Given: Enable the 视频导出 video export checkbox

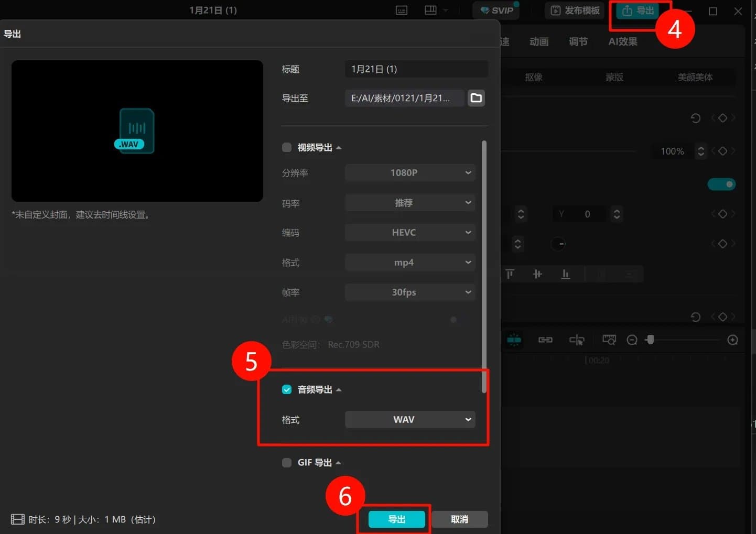Looking at the screenshot, I should tap(287, 147).
